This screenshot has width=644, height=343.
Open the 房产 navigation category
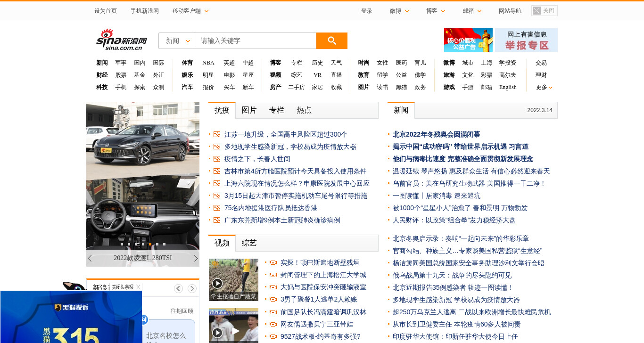click(275, 87)
